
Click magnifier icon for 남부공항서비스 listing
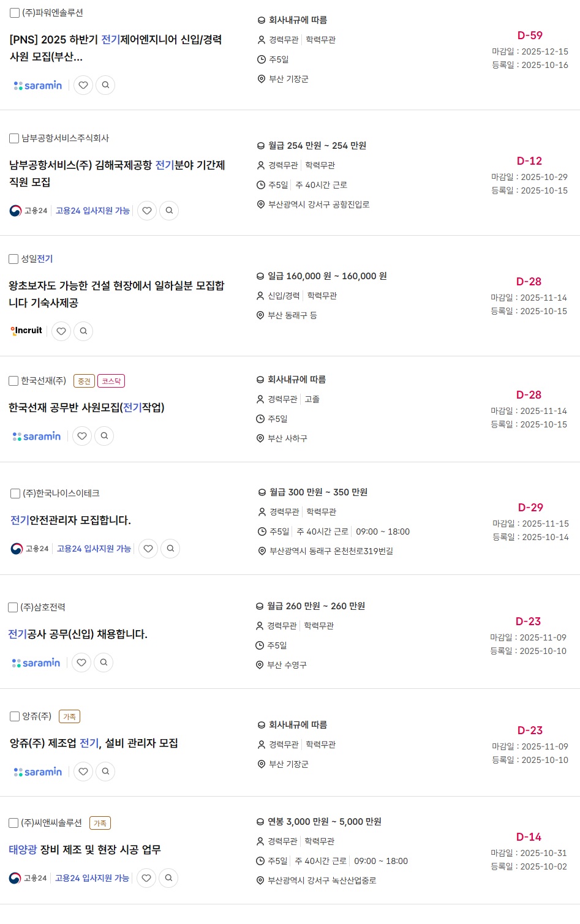coord(169,211)
